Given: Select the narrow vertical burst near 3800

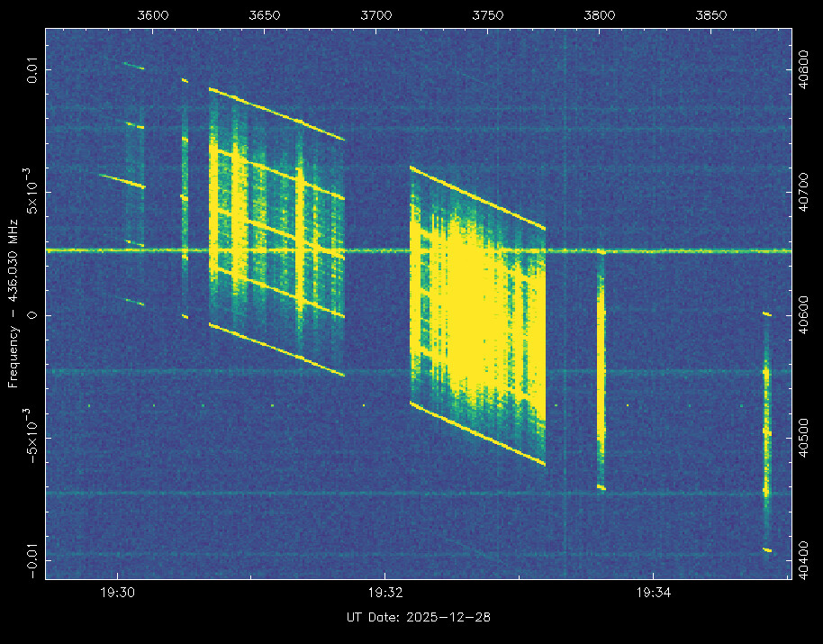Looking at the screenshot, I should coord(601,369).
